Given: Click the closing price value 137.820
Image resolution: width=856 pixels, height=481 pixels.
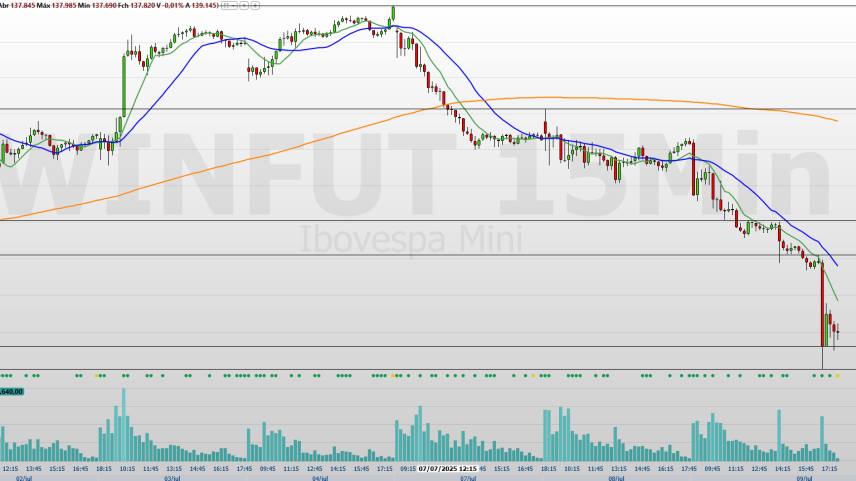Looking at the screenshot, I should click(x=142, y=5).
